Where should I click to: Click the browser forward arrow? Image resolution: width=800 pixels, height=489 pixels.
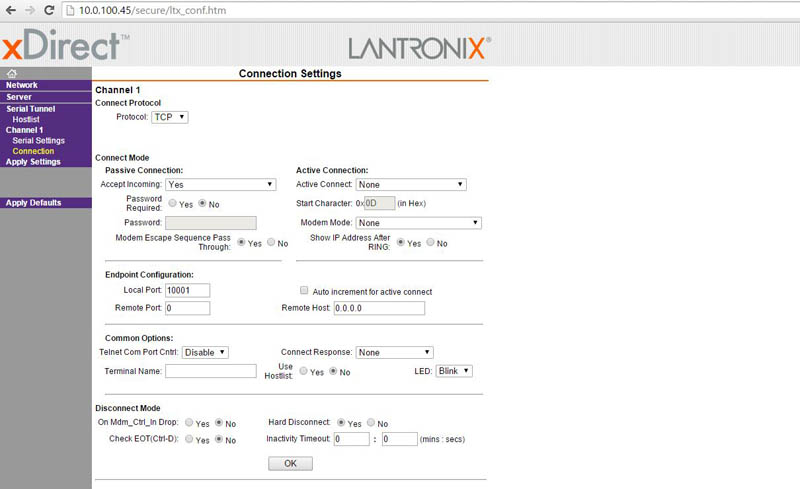pyautogui.click(x=29, y=10)
